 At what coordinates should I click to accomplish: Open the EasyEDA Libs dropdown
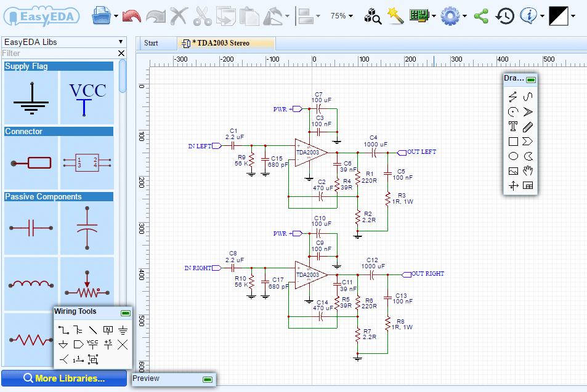pos(64,42)
